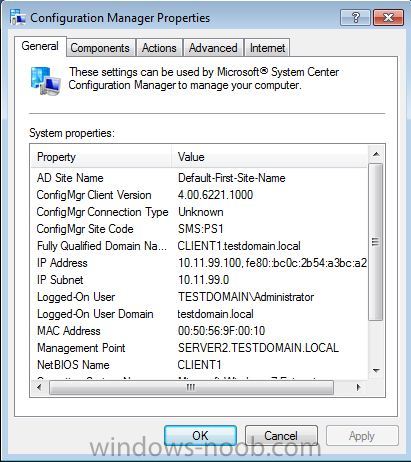Click the horizontal scroll left arrow
This screenshot has height=462, width=411.
[40, 387]
